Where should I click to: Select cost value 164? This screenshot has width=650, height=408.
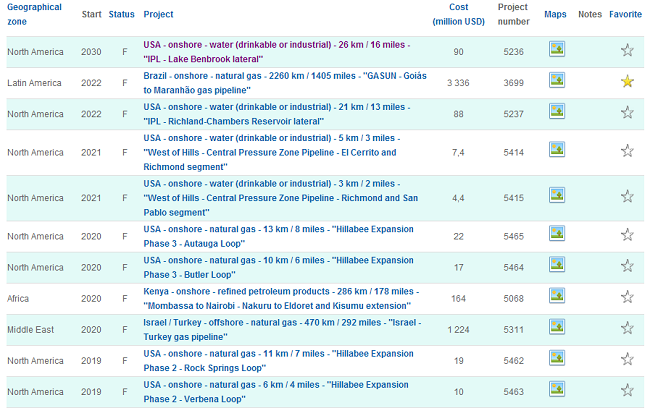(x=458, y=299)
